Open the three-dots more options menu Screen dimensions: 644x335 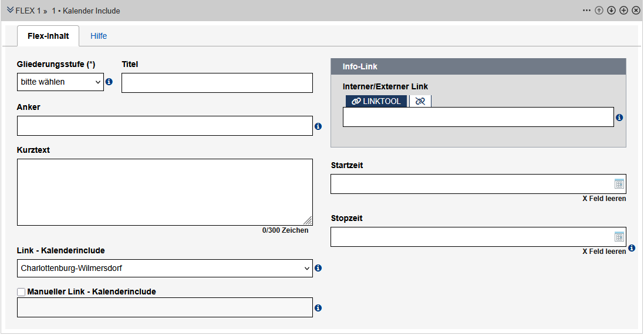(x=586, y=11)
